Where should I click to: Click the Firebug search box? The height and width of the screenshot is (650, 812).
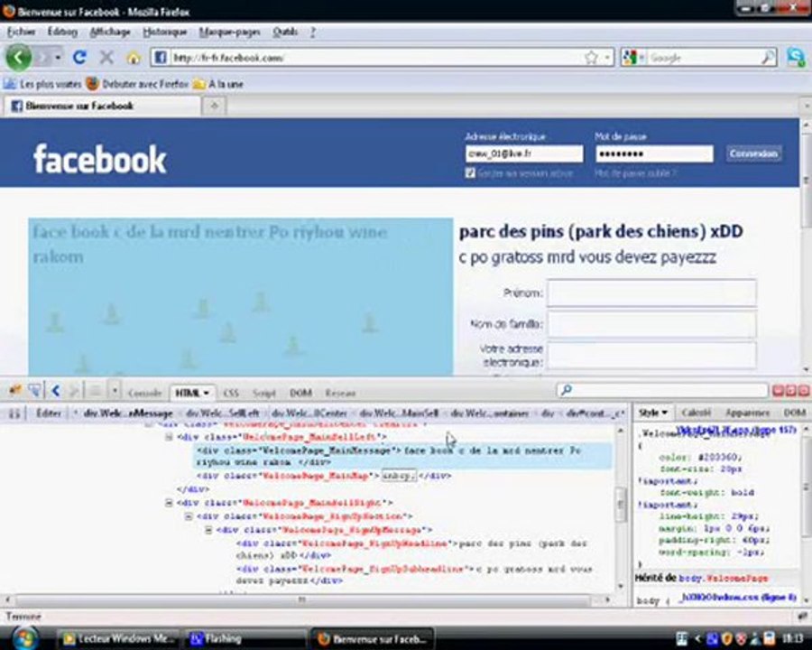click(x=662, y=390)
